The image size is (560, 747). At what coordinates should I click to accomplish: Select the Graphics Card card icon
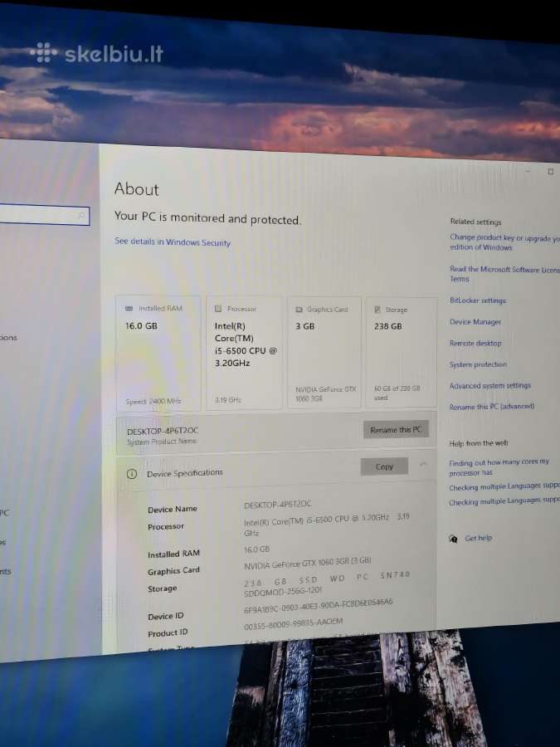[x=299, y=310]
